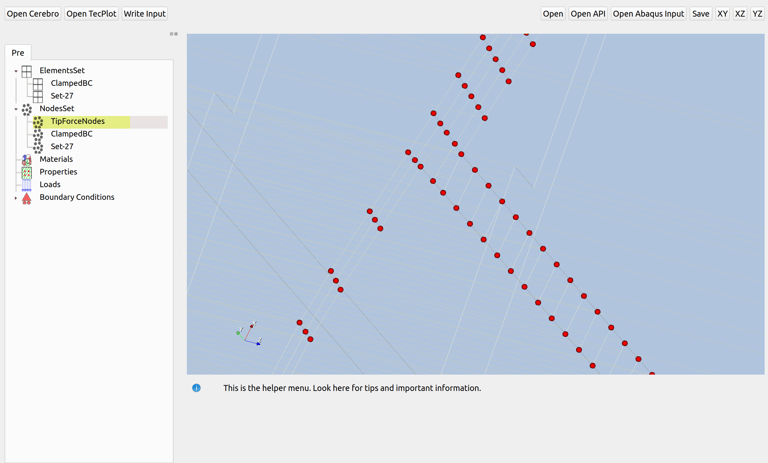
Task: Click the Boundary Conditions red icon
Action: [26, 198]
